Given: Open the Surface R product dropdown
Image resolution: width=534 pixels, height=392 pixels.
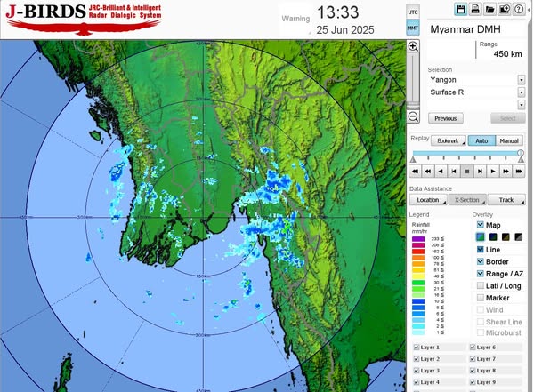Looking at the screenshot, I should click(521, 92).
